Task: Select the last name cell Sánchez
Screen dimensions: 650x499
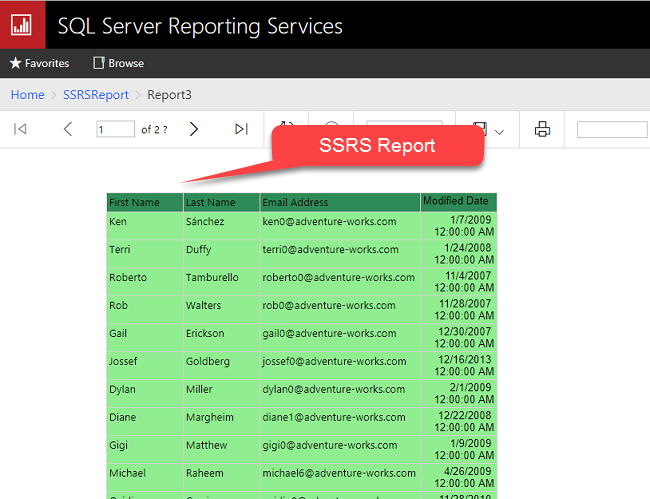Action: (221, 226)
